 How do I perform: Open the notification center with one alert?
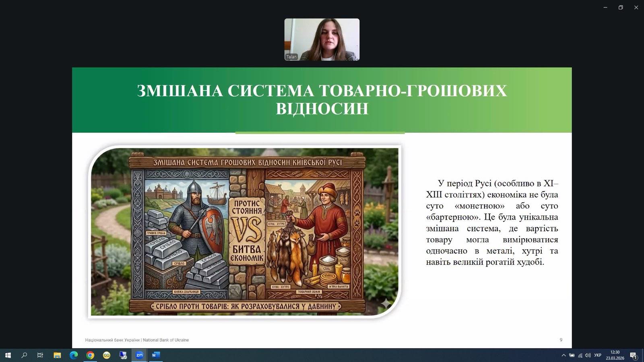(x=633, y=356)
